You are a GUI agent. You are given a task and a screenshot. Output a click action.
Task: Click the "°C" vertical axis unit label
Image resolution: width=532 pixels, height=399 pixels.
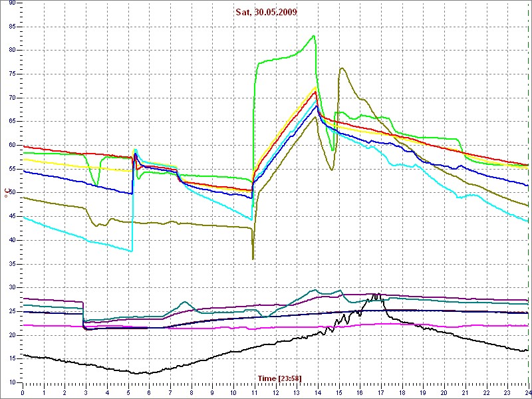click(x=6, y=193)
